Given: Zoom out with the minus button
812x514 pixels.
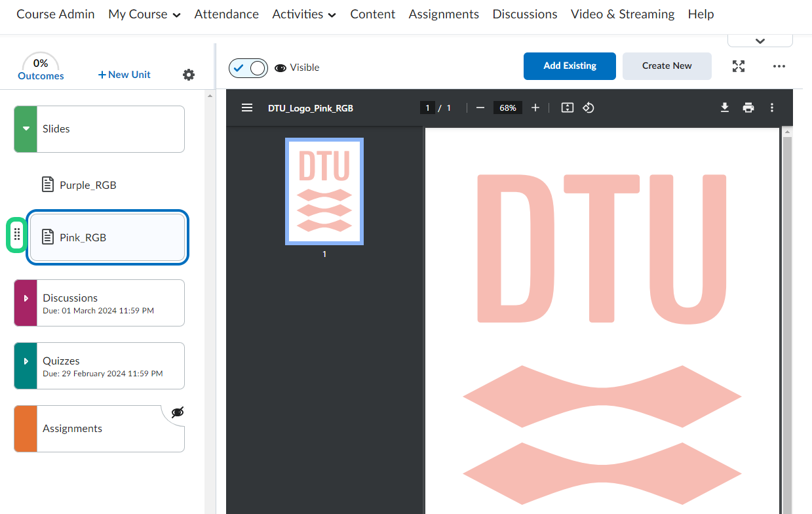Looking at the screenshot, I should [x=480, y=108].
